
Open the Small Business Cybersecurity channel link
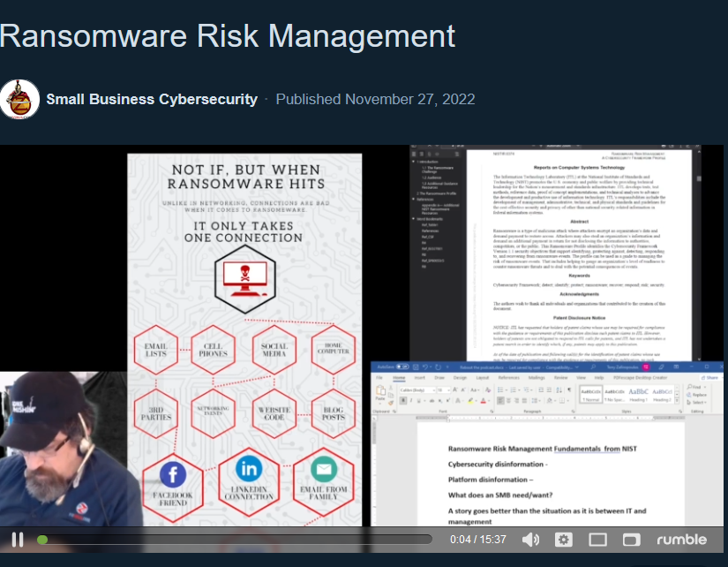coord(152,99)
